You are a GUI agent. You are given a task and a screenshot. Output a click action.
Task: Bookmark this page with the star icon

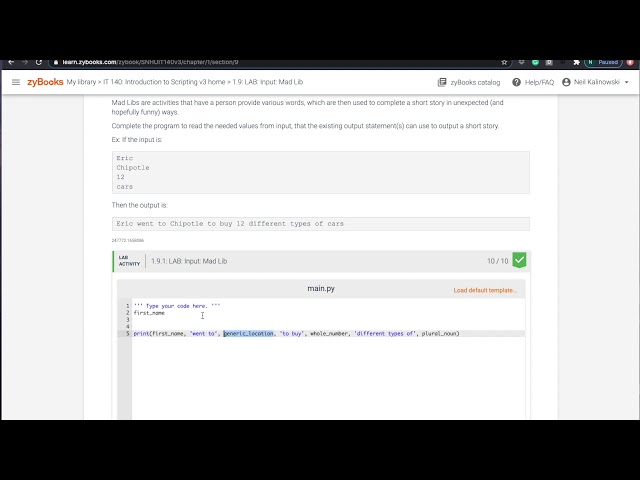[x=504, y=62]
